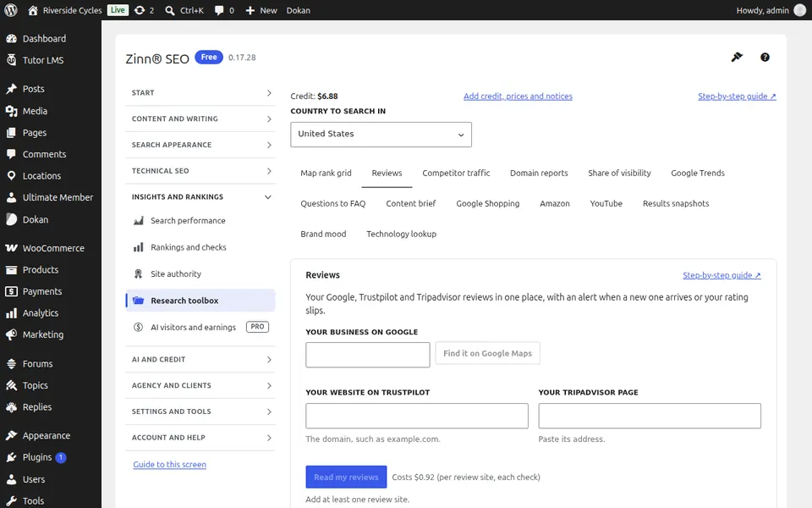Viewport: 812px width, 508px height.
Task: Switch to the Map rank grid tab
Action: point(326,173)
